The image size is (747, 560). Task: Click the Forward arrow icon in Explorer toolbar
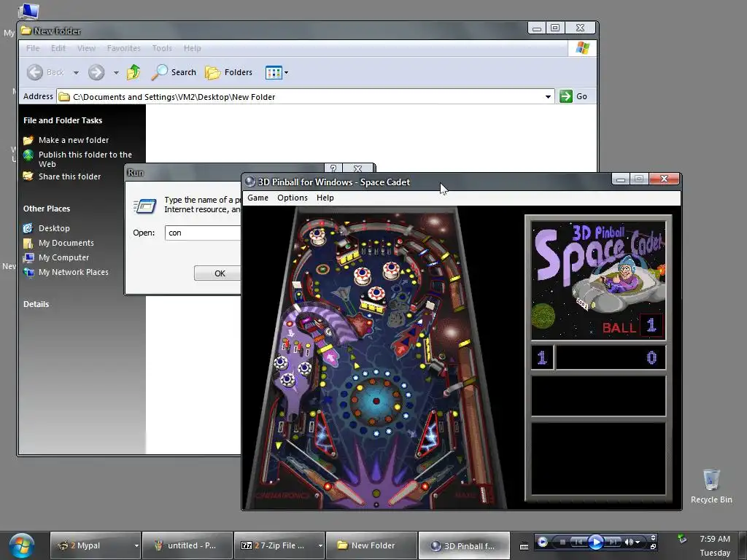(96, 72)
